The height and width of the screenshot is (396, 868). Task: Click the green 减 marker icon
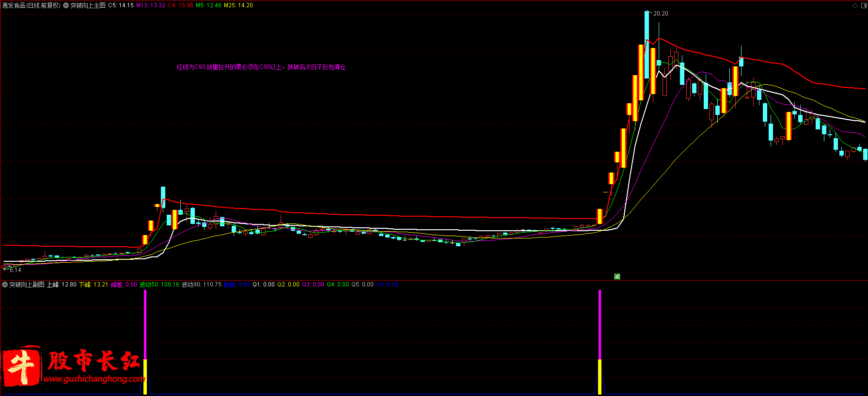617,276
